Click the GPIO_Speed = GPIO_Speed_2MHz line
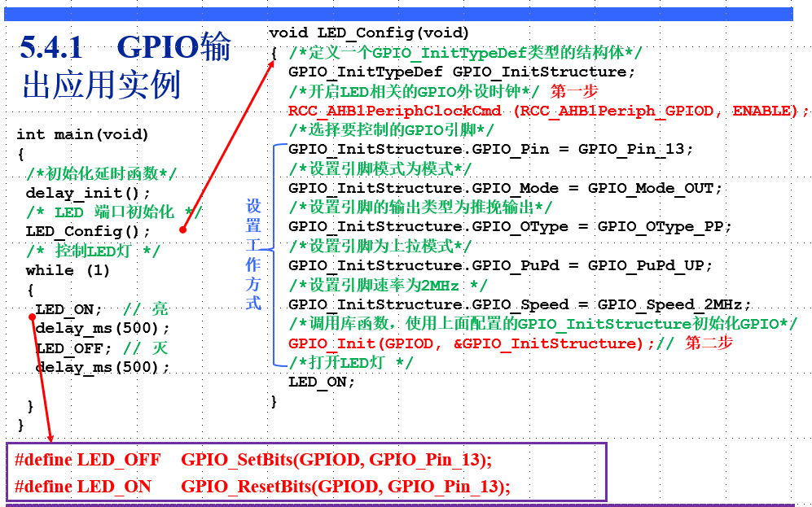 tap(520, 304)
